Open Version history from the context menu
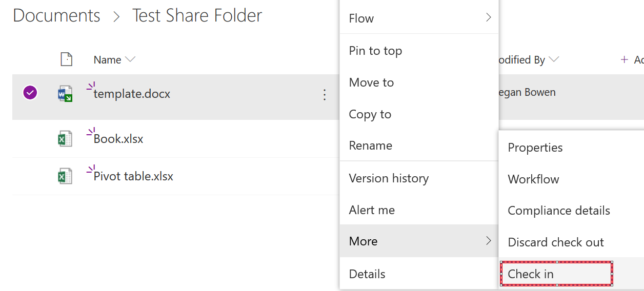The width and height of the screenshot is (644, 291). click(389, 178)
